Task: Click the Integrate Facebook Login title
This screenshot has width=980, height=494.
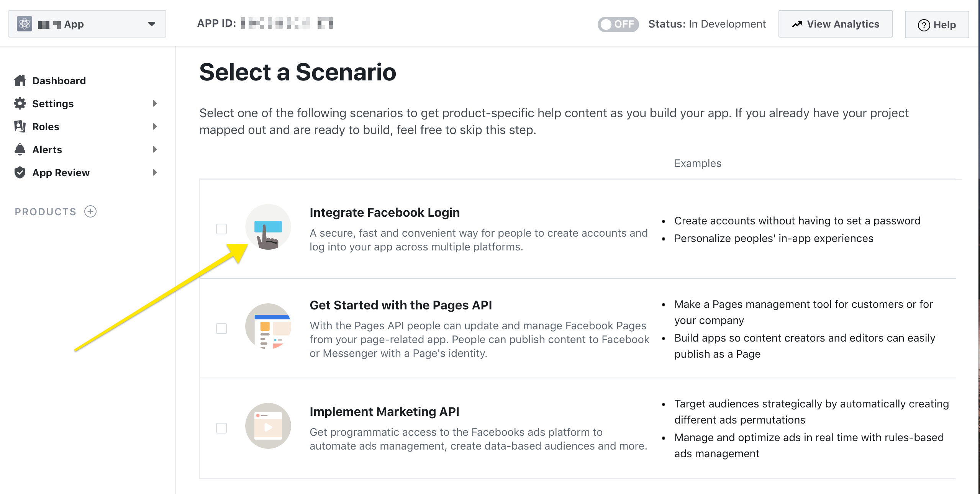Action: click(385, 213)
